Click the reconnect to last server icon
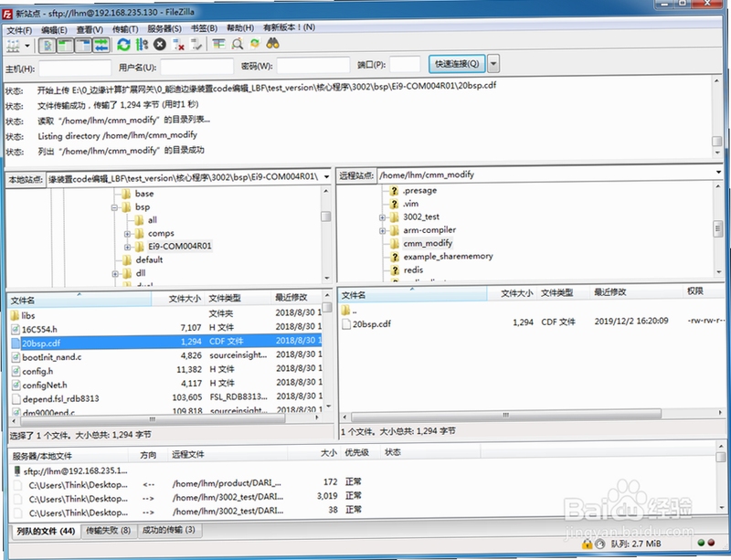731x560 pixels. [x=196, y=44]
